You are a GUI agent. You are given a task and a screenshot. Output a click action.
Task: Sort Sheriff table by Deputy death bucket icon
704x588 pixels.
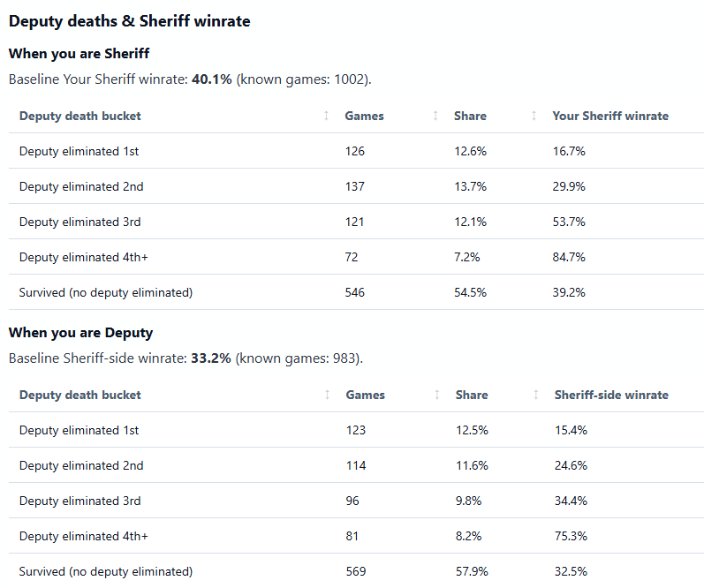(327, 116)
